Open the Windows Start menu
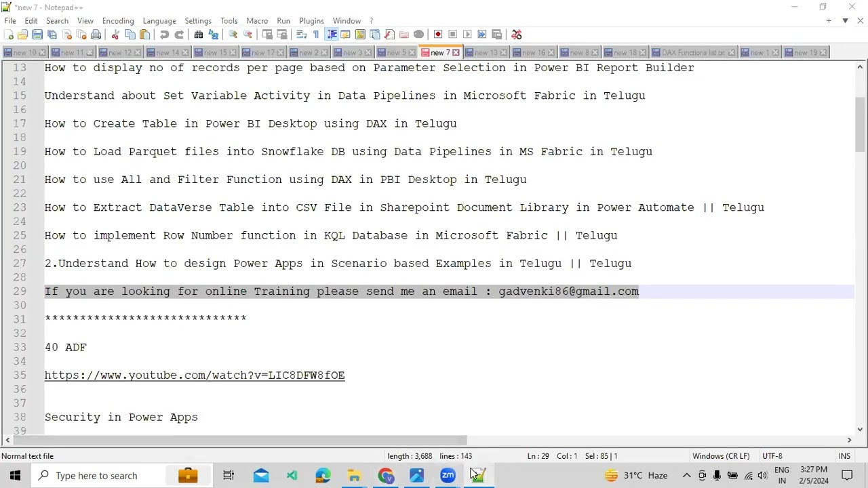The height and width of the screenshot is (488, 868). click(x=15, y=476)
